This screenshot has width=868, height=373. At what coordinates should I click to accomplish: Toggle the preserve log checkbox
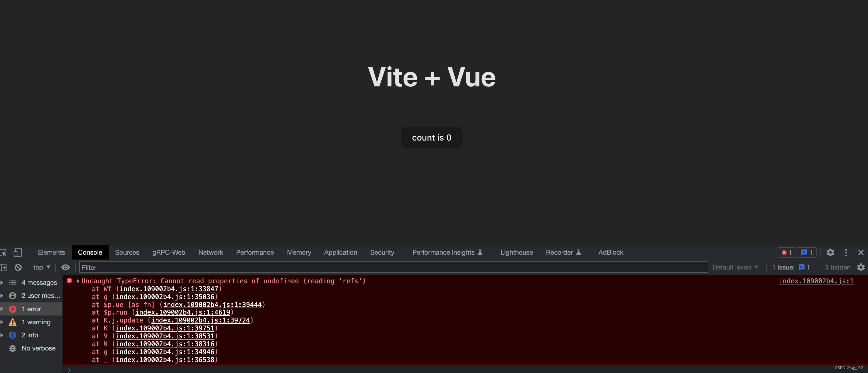click(861, 267)
